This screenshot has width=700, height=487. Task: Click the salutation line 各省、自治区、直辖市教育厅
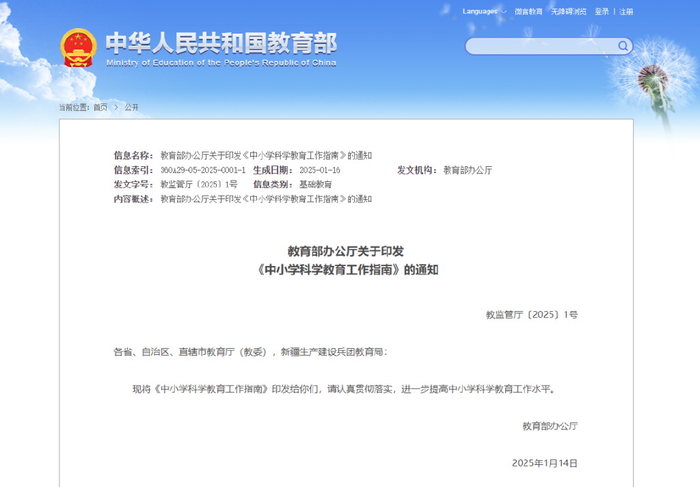tap(250, 352)
